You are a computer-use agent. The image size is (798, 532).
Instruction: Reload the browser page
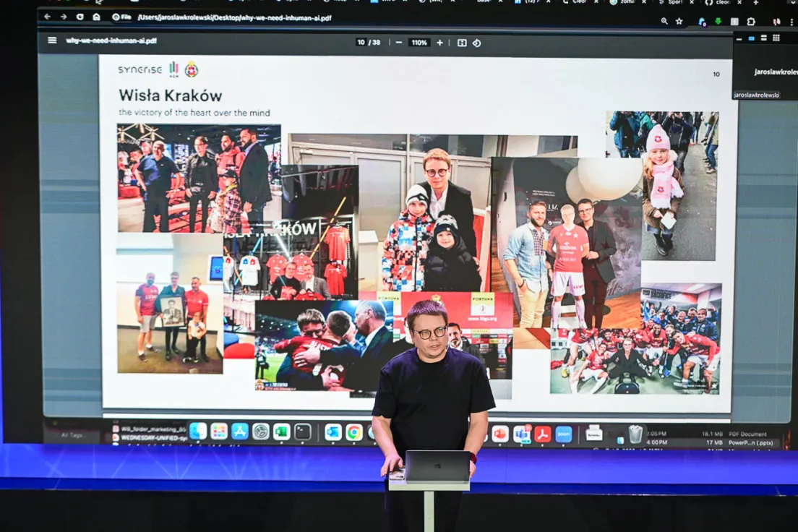(x=80, y=17)
